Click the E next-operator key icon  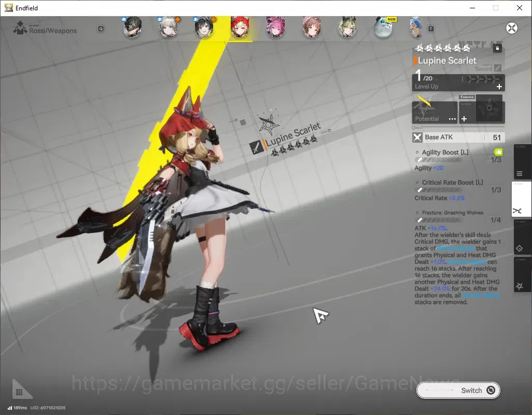(431, 29)
